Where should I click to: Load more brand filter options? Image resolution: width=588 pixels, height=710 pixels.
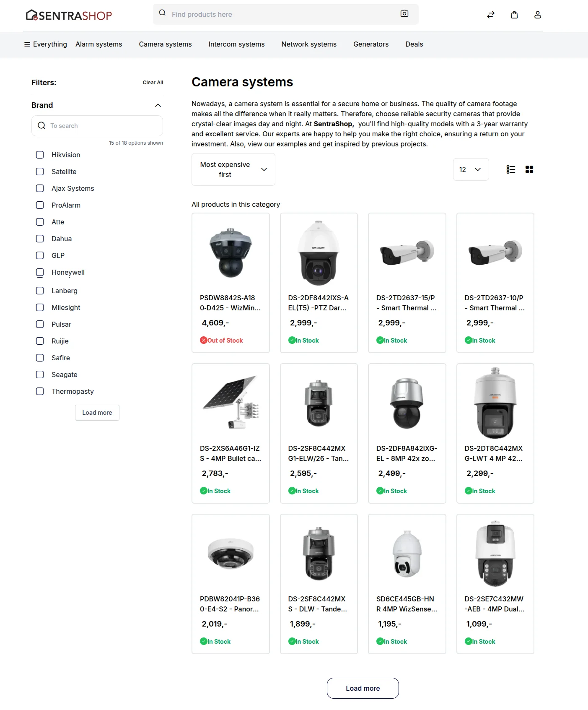[x=97, y=413]
